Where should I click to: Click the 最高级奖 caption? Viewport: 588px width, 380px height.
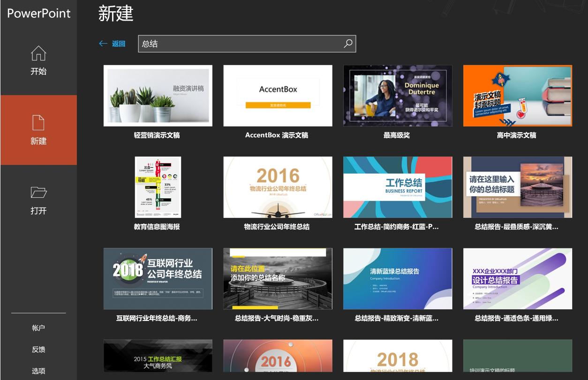point(397,135)
